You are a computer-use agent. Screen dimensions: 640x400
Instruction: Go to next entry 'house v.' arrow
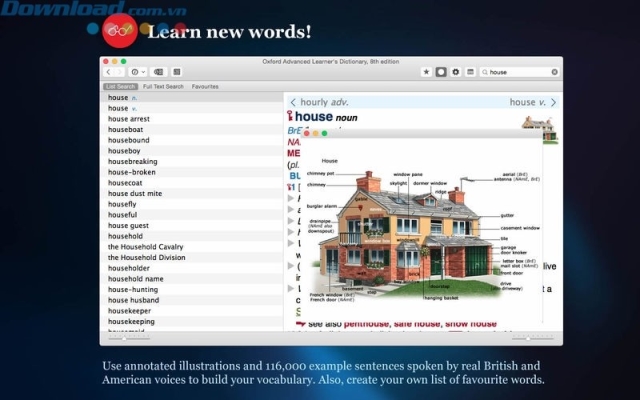point(553,102)
